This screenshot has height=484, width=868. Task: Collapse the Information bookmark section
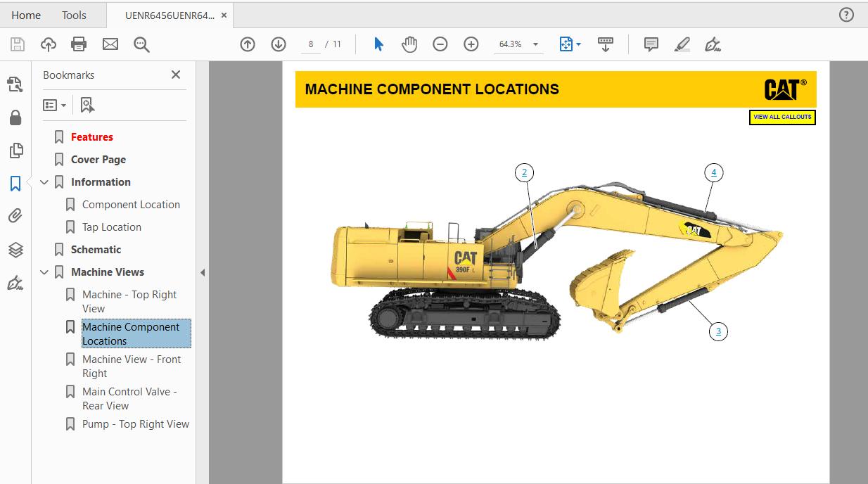44,181
